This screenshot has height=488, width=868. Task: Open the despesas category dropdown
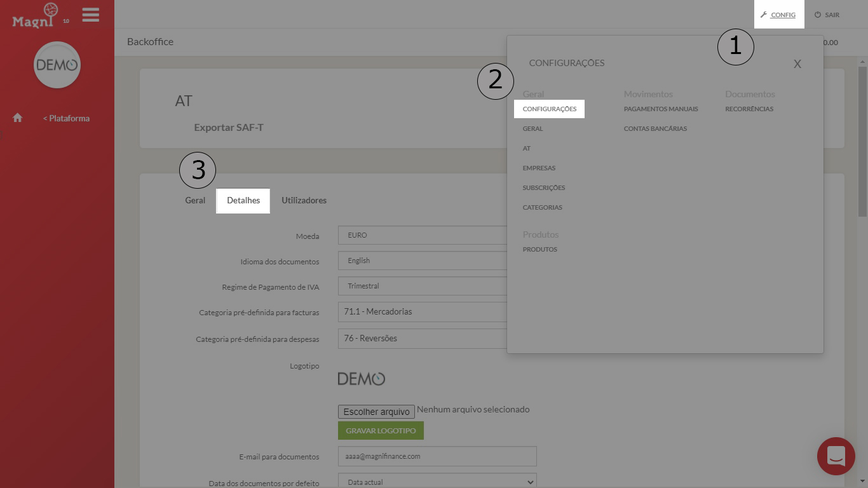(423, 338)
